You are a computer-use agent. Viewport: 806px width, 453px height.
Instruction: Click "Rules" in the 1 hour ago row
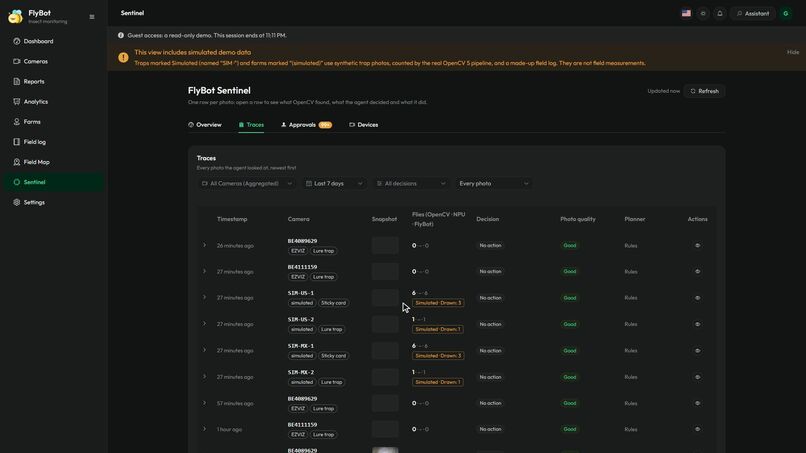[x=631, y=429]
